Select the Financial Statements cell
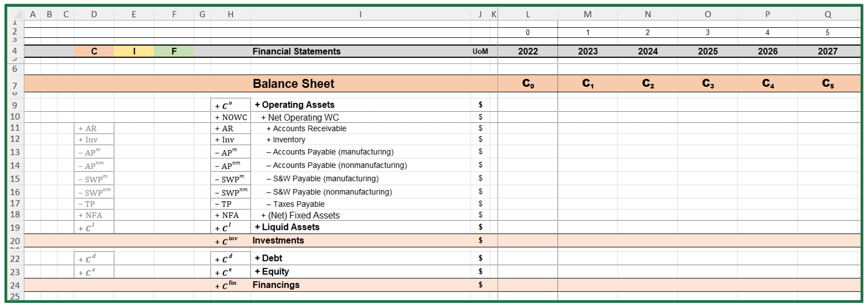 pyautogui.click(x=296, y=51)
